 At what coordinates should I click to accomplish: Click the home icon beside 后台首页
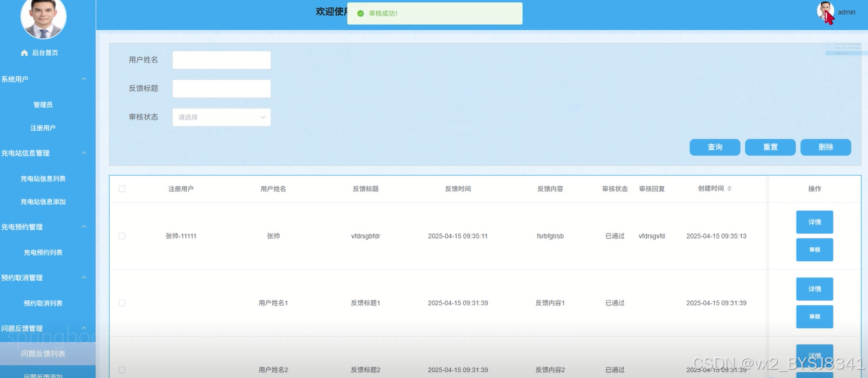tap(25, 53)
